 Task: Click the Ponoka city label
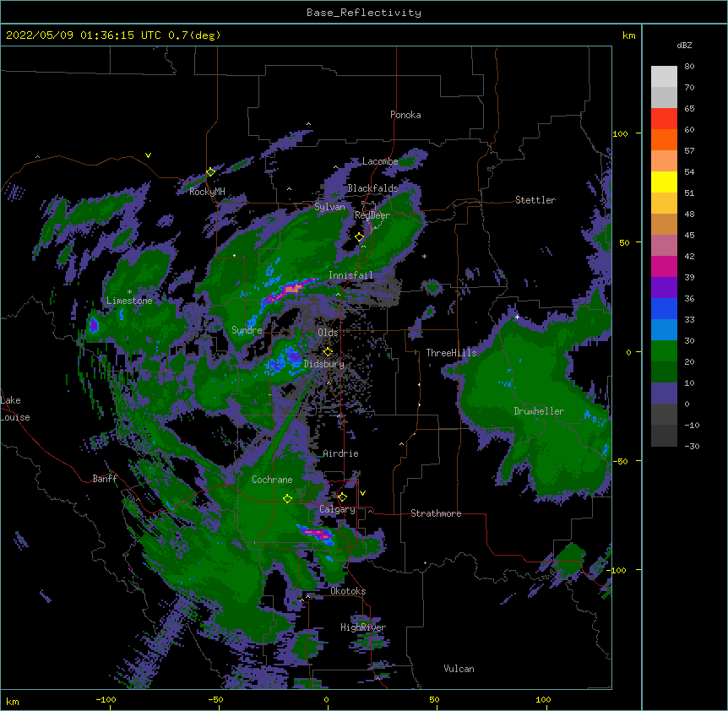pyautogui.click(x=405, y=115)
